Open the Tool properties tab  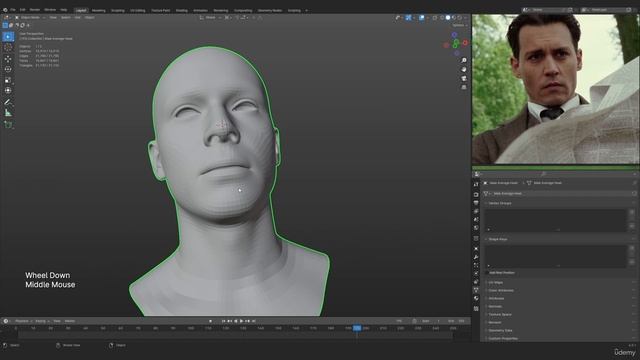coord(476,184)
